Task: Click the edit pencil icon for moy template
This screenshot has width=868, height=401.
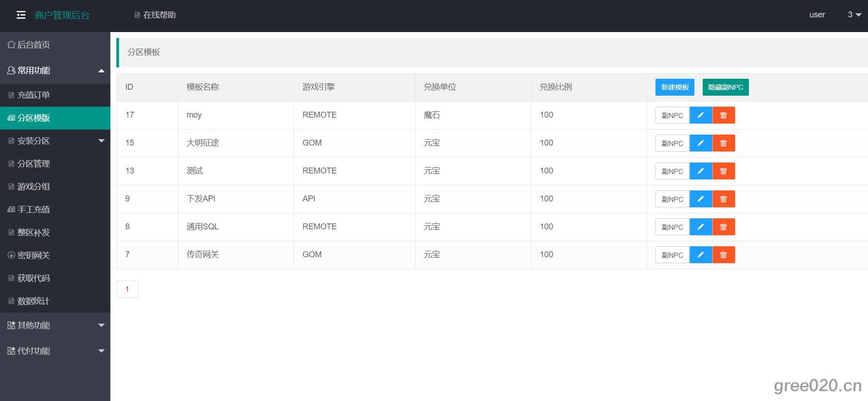Action: click(700, 115)
